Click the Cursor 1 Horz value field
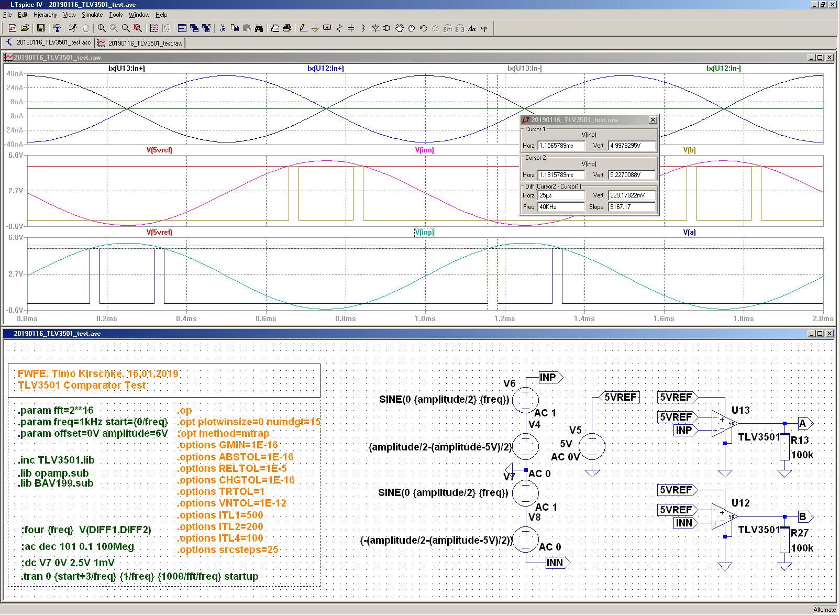This screenshot has width=840, height=616. (x=561, y=146)
